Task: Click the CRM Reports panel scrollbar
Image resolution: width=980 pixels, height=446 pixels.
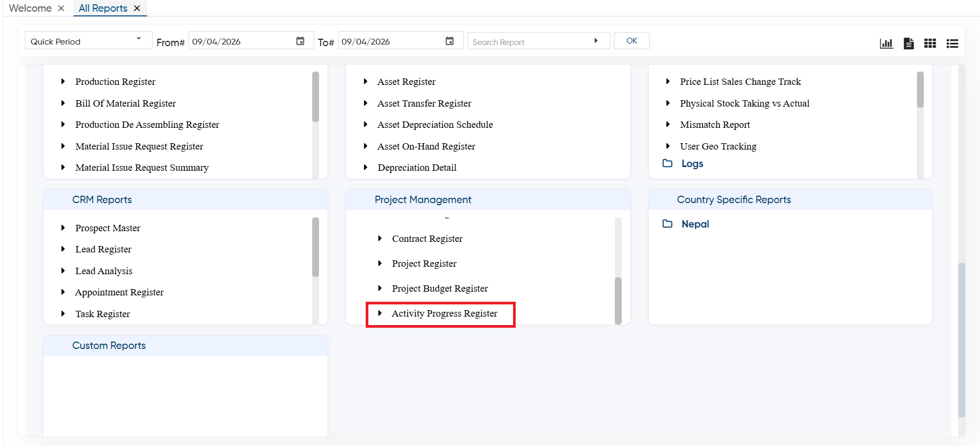Action: coord(315,247)
